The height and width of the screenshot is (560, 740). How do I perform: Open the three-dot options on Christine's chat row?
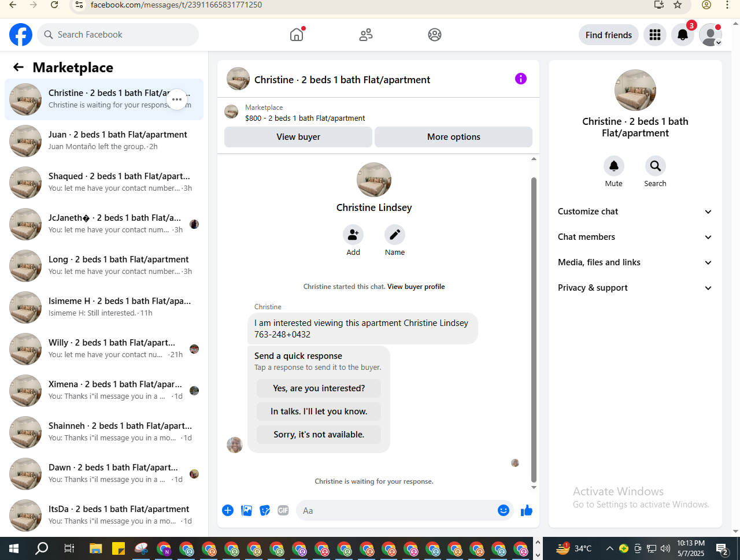[177, 99]
